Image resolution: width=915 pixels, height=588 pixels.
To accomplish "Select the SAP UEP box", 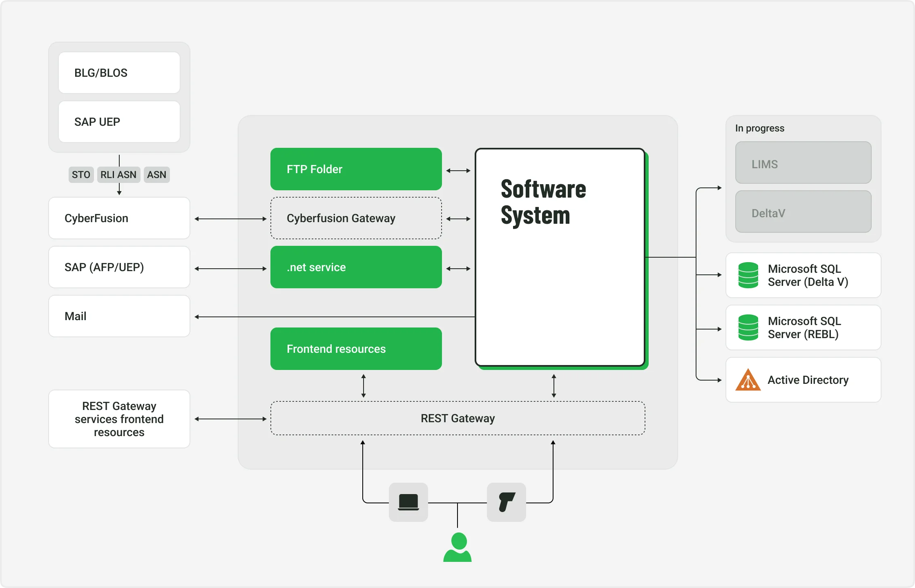I will point(119,122).
